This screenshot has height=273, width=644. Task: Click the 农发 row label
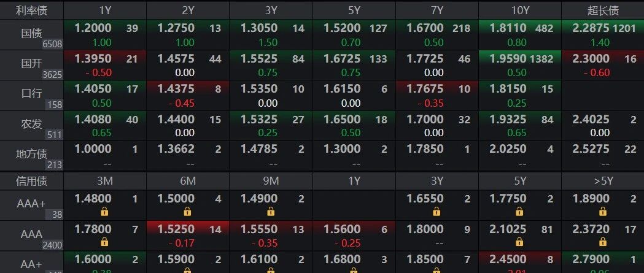31,124
